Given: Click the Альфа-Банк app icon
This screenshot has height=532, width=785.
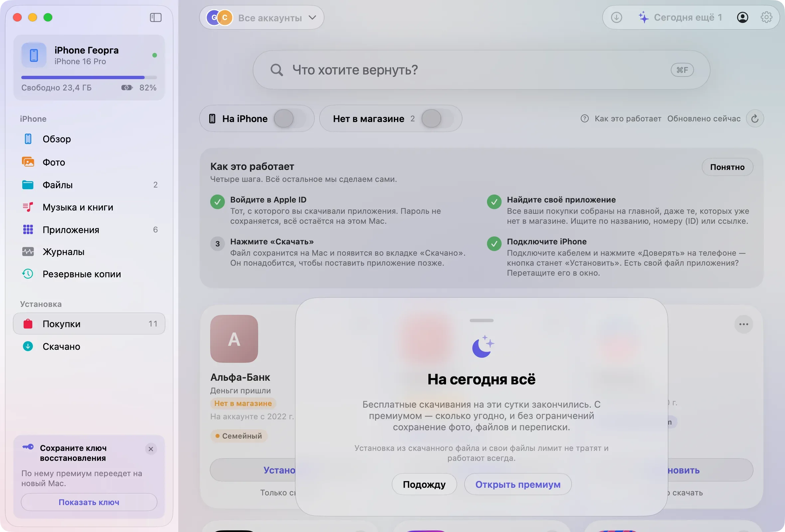Looking at the screenshot, I should tap(234, 339).
